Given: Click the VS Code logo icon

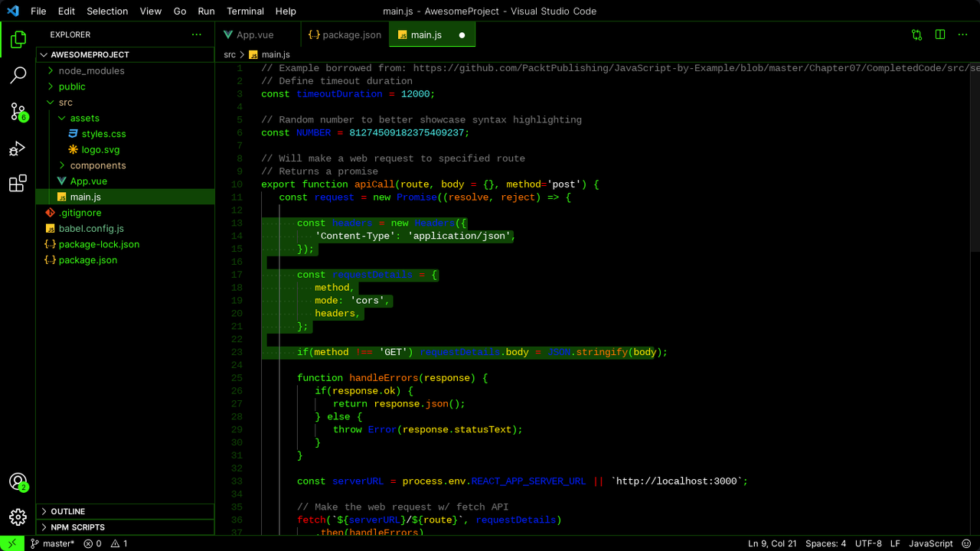Looking at the screenshot, I should tap(12, 11).
